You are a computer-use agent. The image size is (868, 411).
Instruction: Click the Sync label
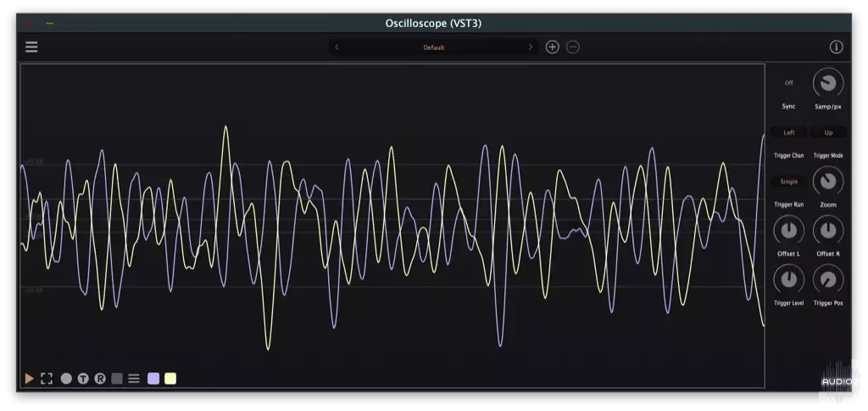(789, 106)
